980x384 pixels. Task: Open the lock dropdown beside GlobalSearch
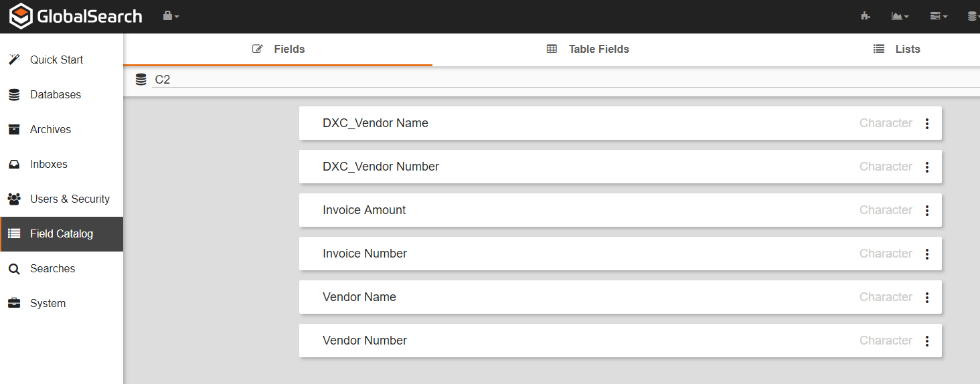coord(171,16)
